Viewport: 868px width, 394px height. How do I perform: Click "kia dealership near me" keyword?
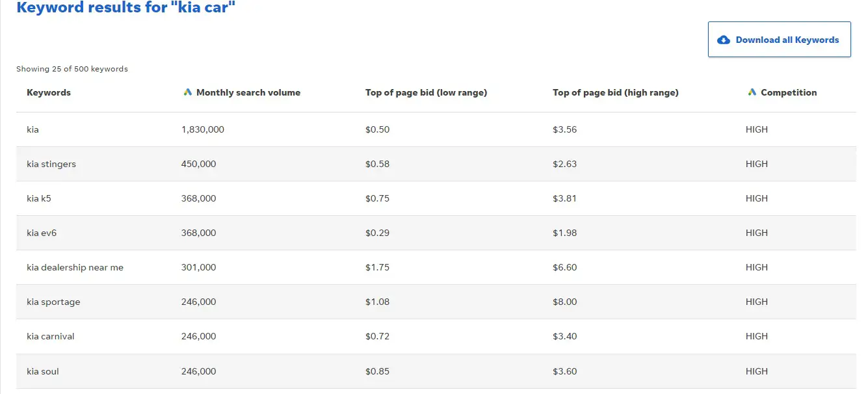coord(75,267)
